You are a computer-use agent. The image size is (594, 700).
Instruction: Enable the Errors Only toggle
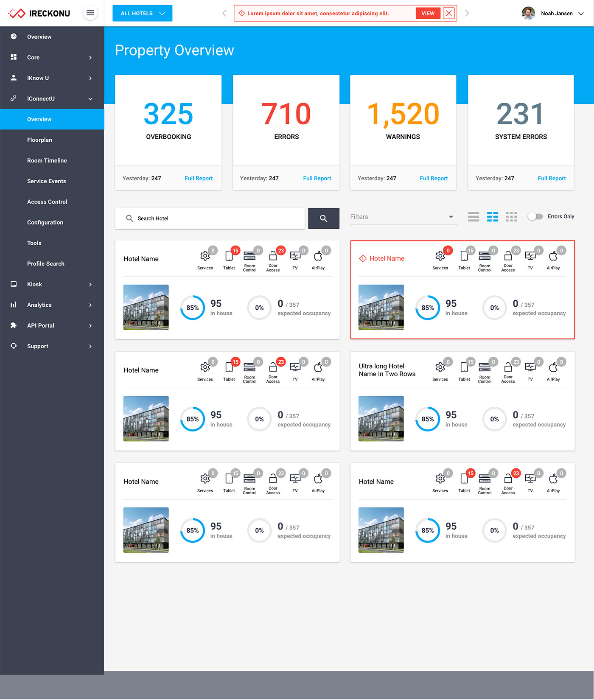[x=535, y=216]
